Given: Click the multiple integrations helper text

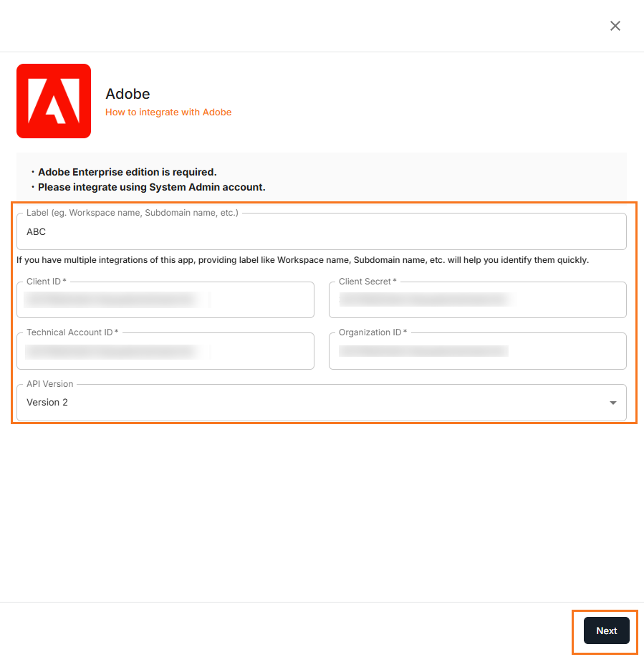Looking at the screenshot, I should [x=302, y=260].
